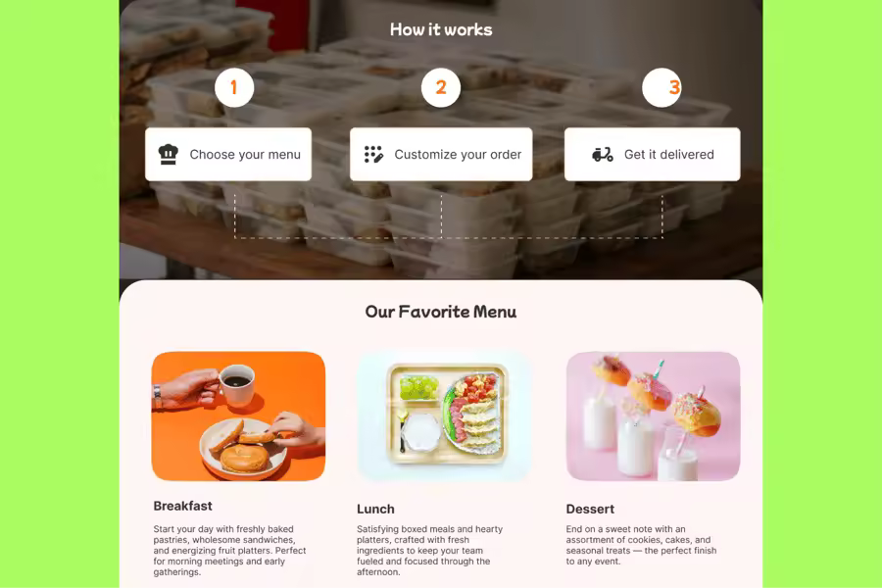
Task: Click the Dessert description paragraph
Action: point(641,545)
